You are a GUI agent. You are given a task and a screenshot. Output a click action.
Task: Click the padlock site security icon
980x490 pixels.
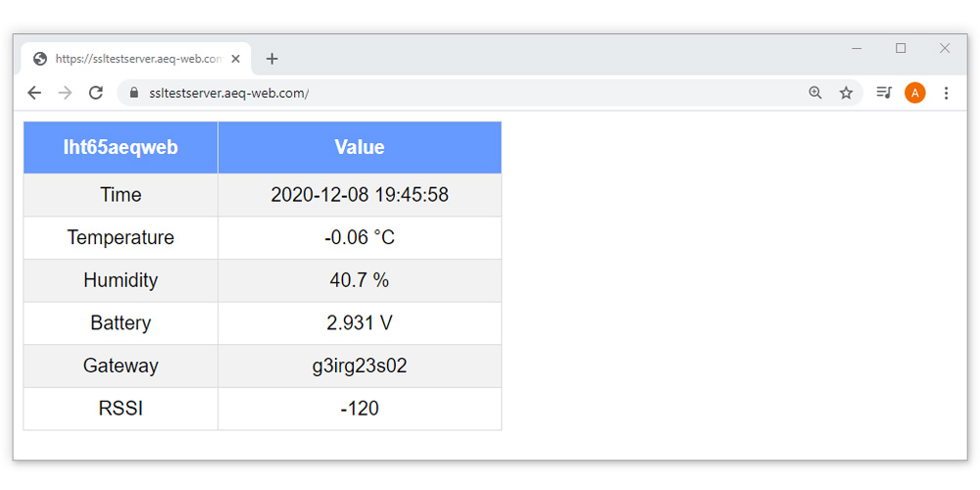click(133, 93)
